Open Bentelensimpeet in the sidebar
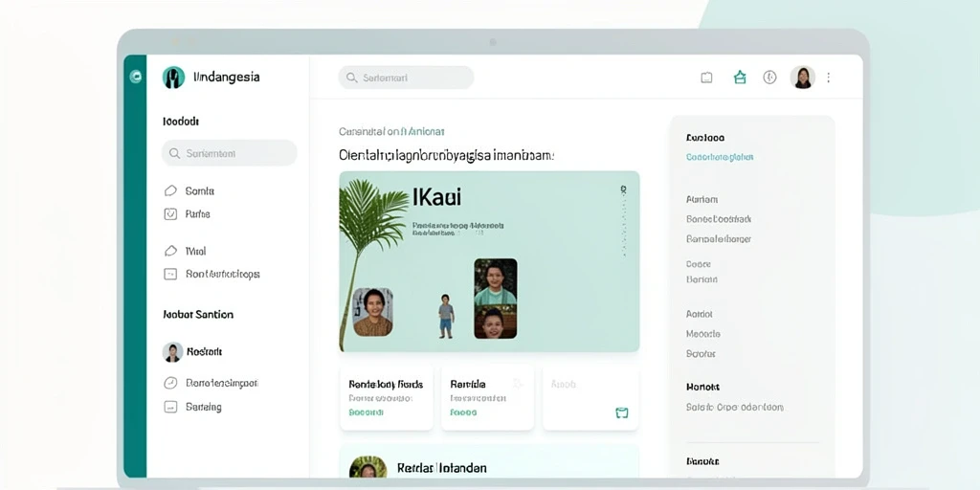This screenshot has width=980, height=490. [x=222, y=383]
